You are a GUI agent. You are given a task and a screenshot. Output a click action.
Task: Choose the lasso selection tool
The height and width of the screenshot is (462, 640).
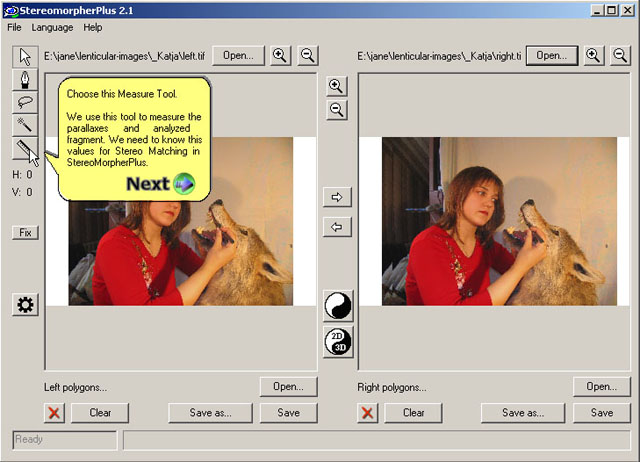click(25, 103)
